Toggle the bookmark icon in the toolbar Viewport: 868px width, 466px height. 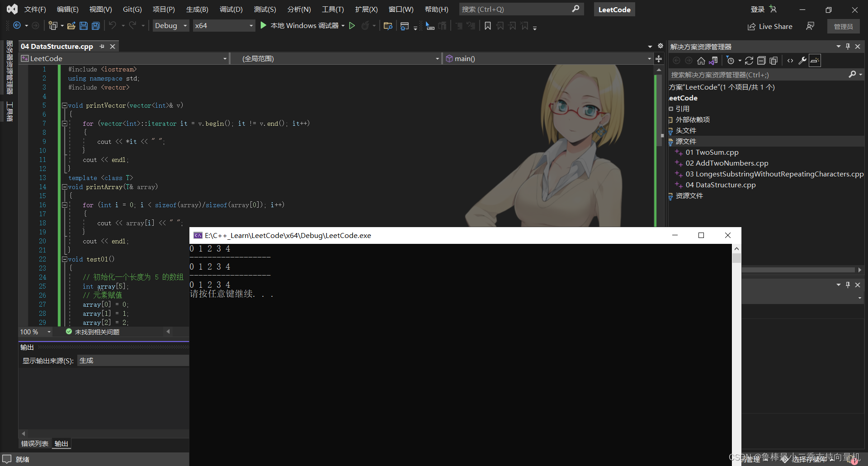[x=488, y=26]
